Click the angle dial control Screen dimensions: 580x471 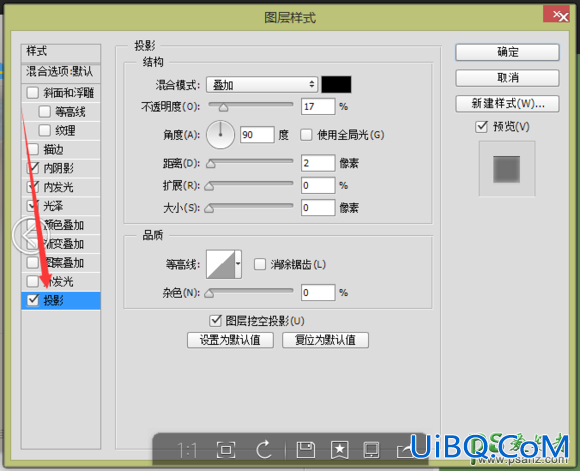pyautogui.click(x=220, y=135)
